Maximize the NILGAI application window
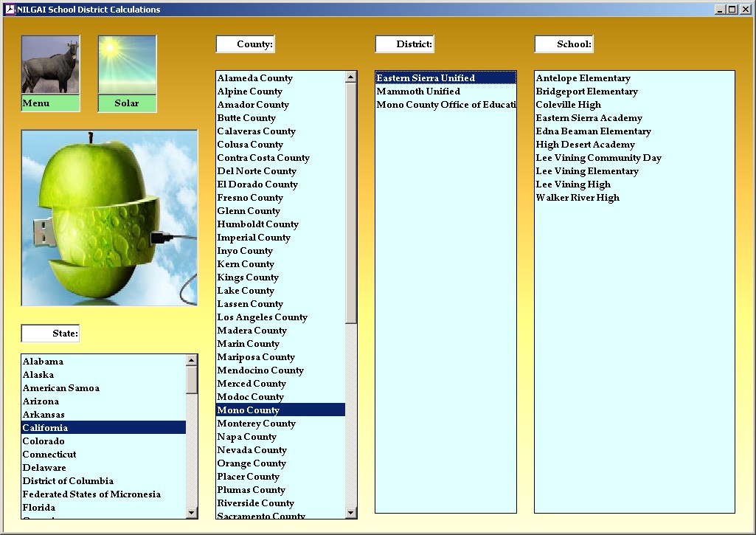Viewport: 756px width, 535px height. [x=732, y=10]
